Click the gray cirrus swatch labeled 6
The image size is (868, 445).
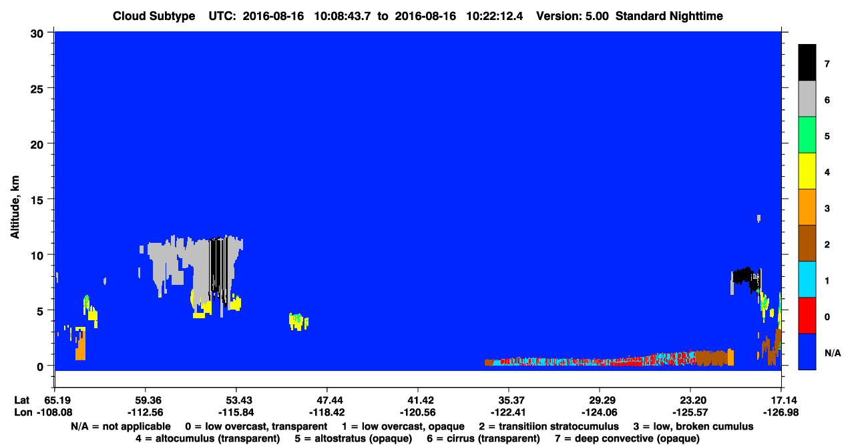click(807, 99)
